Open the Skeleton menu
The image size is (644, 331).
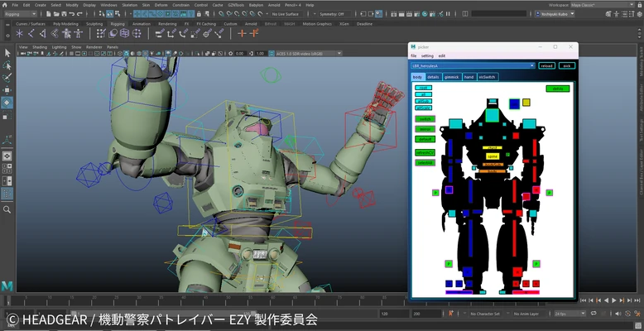[x=130, y=5]
